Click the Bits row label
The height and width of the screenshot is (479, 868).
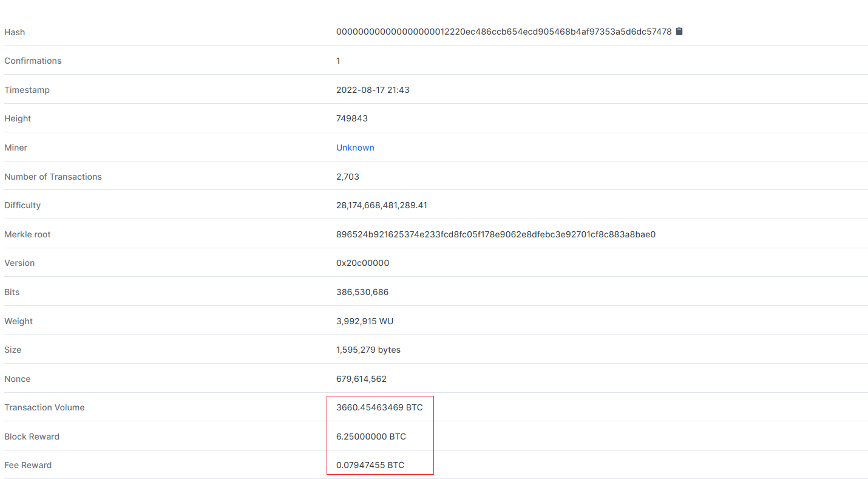click(x=12, y=292)
